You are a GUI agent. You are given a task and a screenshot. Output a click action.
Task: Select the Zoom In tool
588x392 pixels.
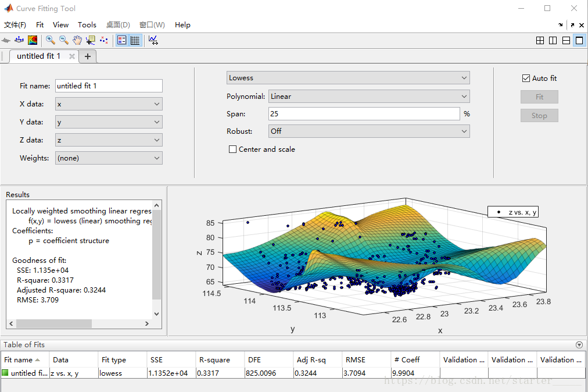click(x=50, y=40)
